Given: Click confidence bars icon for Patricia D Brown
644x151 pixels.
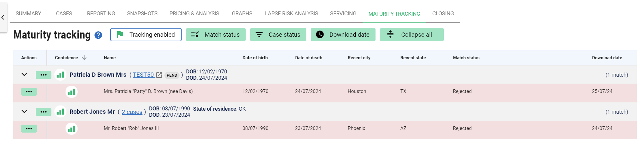Looking at the screenshot, I should pyautogui.click(x=60, y=75).
